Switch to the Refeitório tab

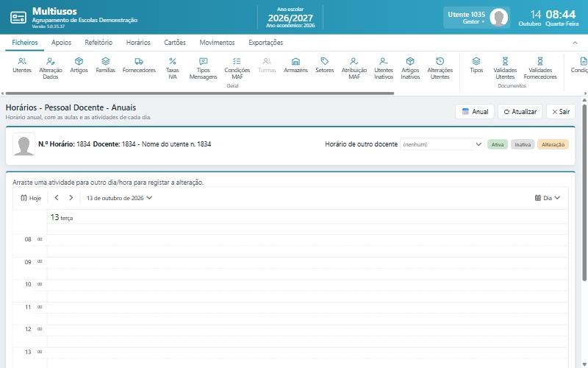[x=98, y=43]
